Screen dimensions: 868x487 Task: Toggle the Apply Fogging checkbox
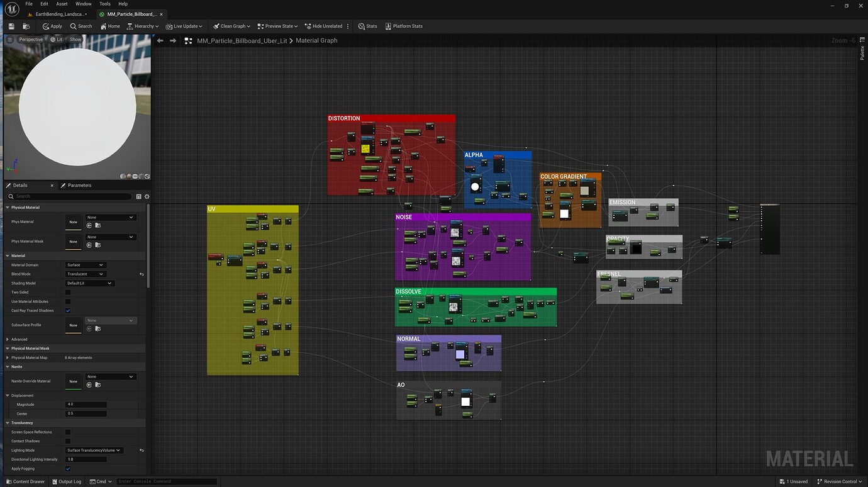click(x=68, y=469)
